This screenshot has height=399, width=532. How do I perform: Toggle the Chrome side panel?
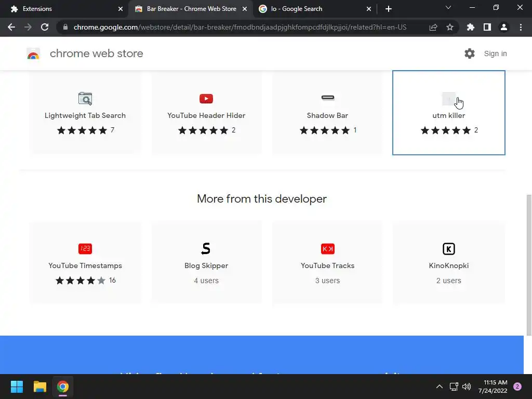(487, 27)
